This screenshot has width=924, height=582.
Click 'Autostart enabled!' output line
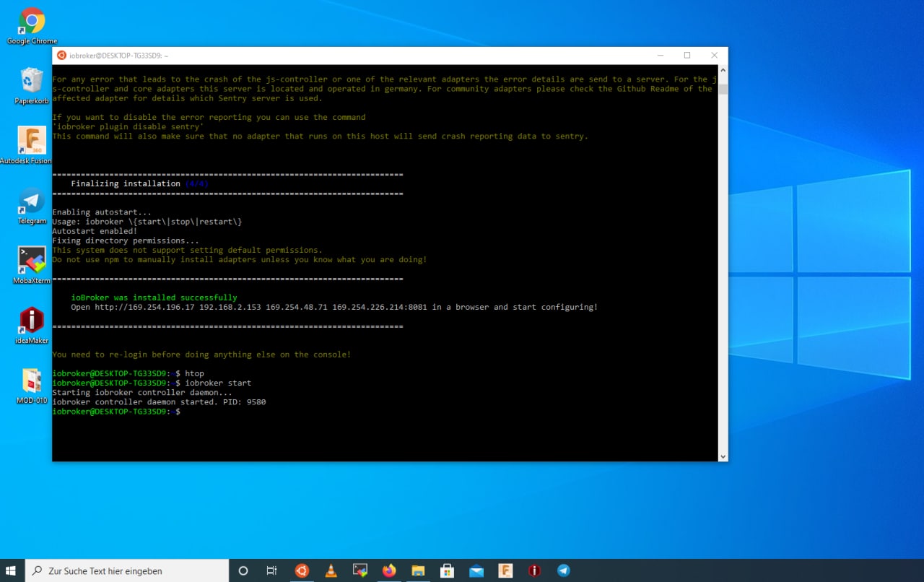coord(95,231)
